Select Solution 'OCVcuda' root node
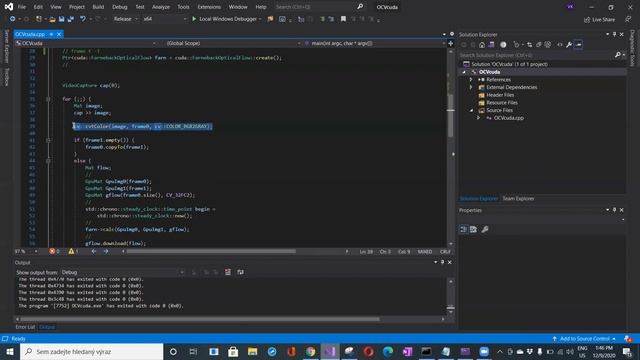 [509, 64]
